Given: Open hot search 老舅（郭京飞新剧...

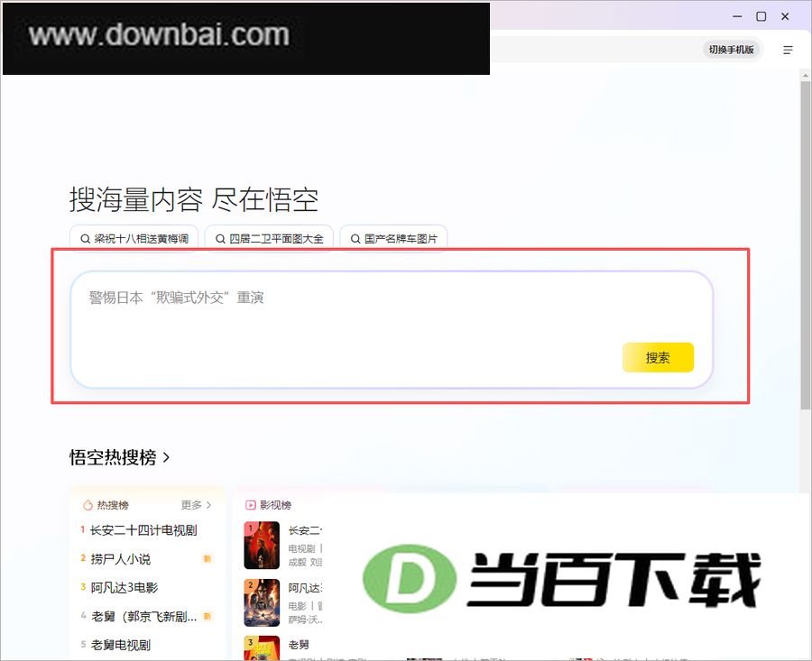Looking at the screenshot, I should [144, 617].
